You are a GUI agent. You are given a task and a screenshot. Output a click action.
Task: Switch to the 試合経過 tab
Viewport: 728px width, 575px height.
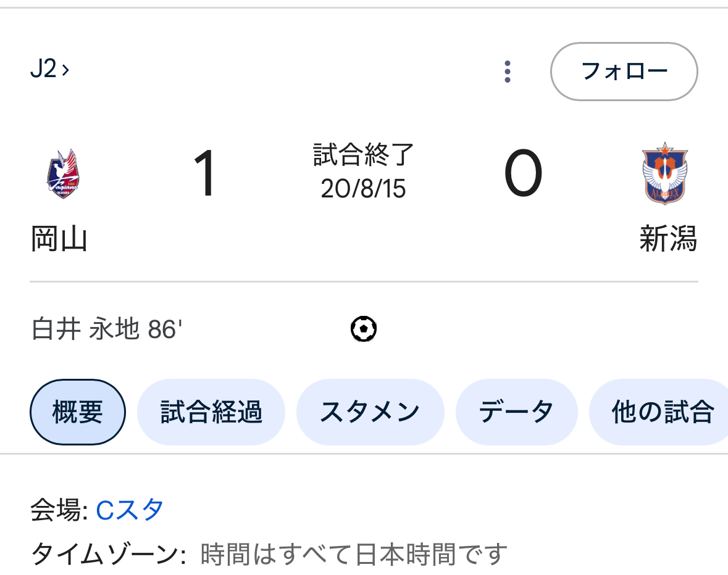[x=211, y=412]
